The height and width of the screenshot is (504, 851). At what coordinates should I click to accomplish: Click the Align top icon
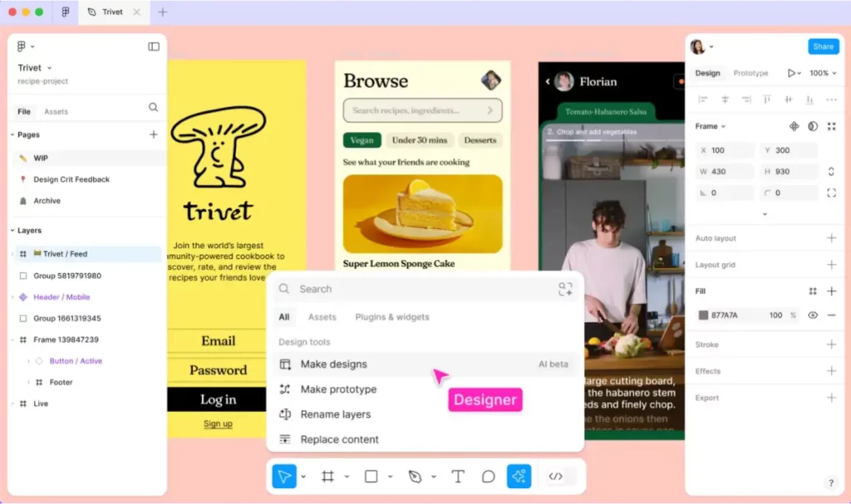point(767,100)
